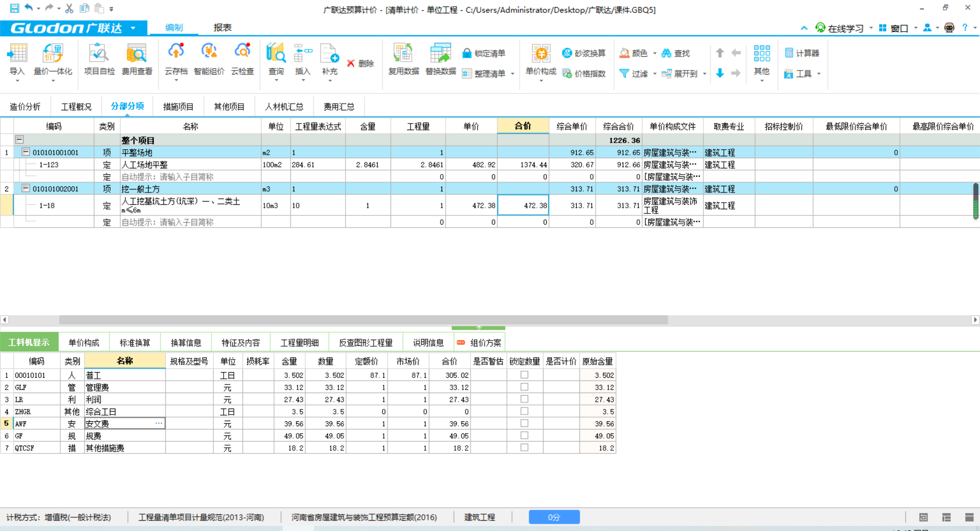Delete the row with red 删除 button
The height and width of the screenshot is (531, 980).
[360, 63]
